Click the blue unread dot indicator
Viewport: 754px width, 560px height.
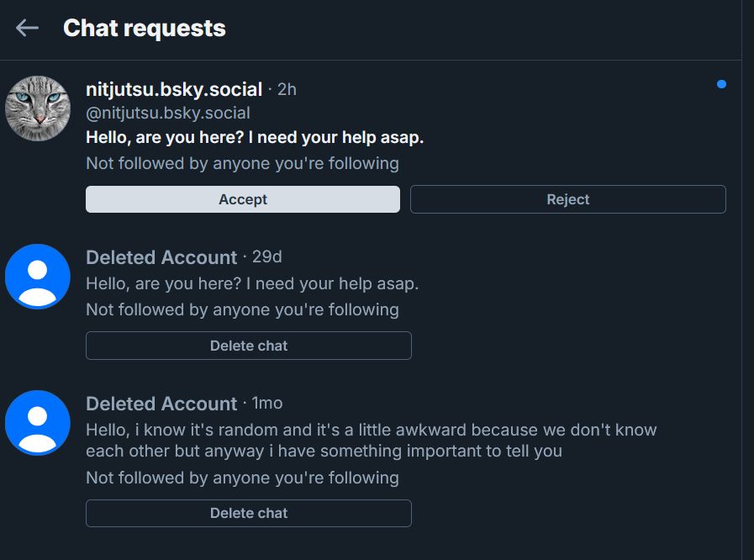coord(721,84)
